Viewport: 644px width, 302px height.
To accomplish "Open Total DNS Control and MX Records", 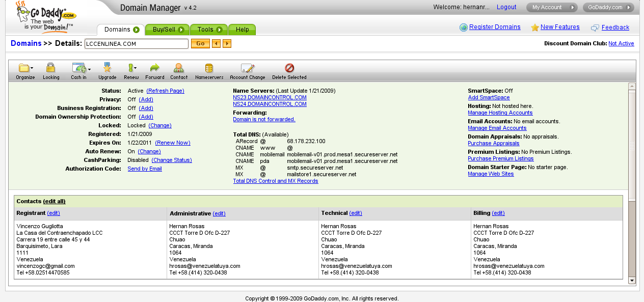I will click(x=276, y=181).
